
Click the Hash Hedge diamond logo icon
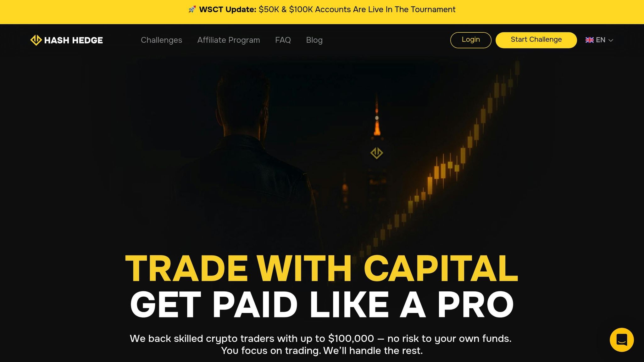pyautogui.click(x=36, y=40)
